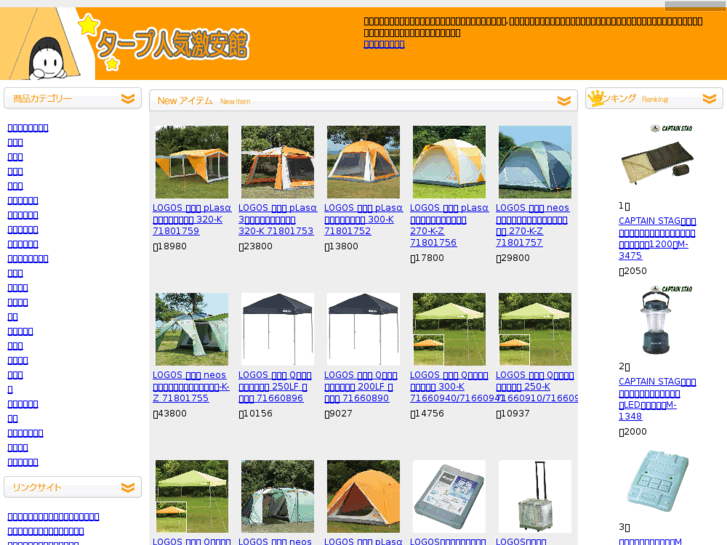Click the price 18980 text
727x545 pixels.
(170, 246)
